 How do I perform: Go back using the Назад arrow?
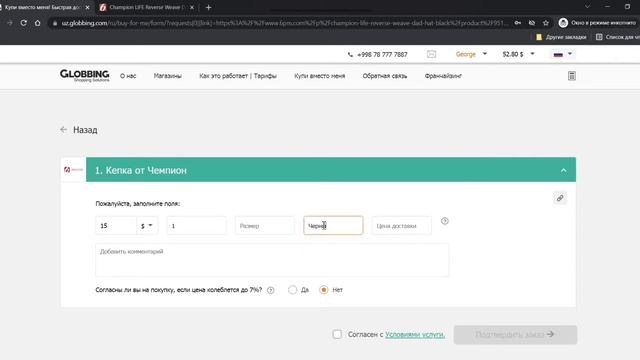[63, 130]
